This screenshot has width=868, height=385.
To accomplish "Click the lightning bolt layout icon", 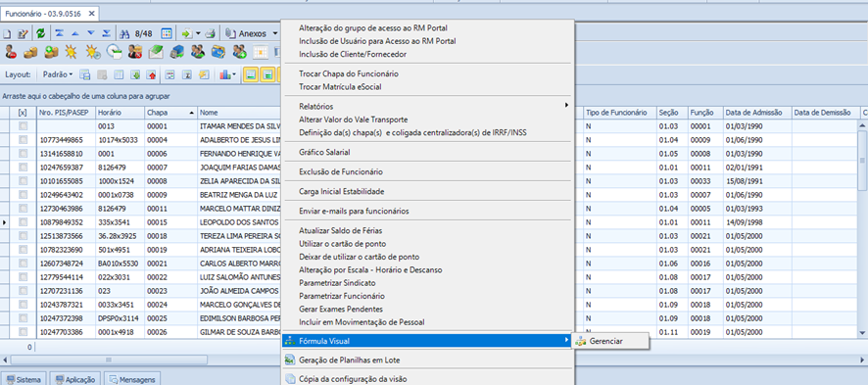I will coord(205,74).
